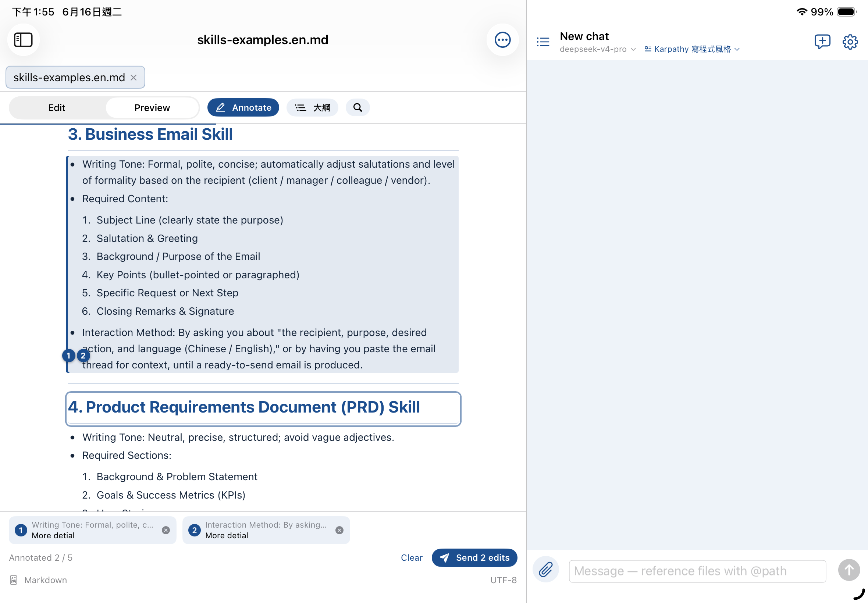Clear all annotations
The height and width of the screenshot is (603, 868).
412,557
